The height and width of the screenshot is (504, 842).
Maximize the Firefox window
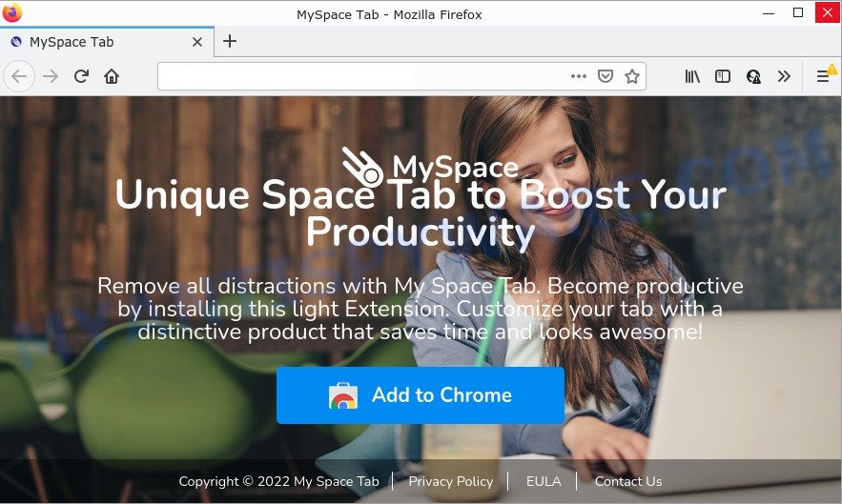click(798, 12)
